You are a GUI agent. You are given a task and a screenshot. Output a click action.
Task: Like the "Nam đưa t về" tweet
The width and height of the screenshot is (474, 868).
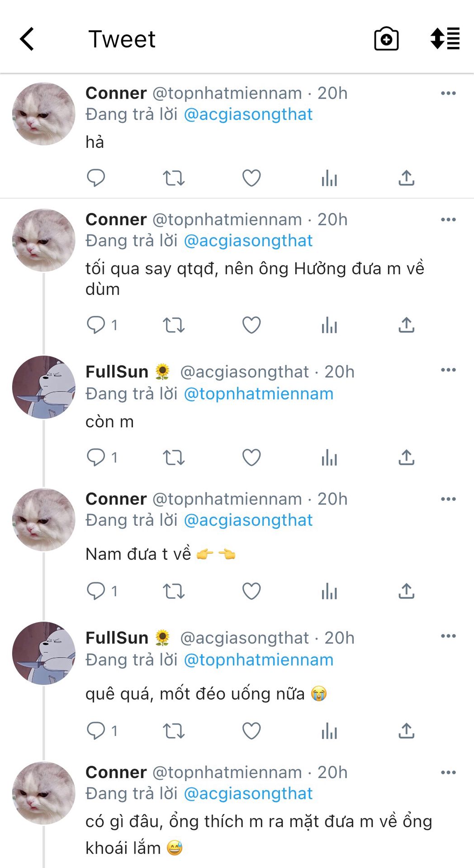(x=251, y=591)
